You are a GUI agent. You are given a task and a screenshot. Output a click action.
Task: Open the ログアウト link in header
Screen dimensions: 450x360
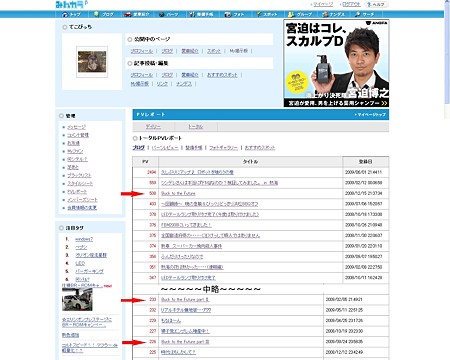351,4
